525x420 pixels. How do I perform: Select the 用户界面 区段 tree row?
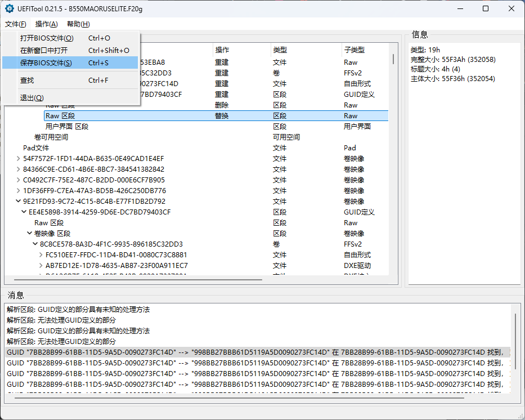(x=66, y=127)
